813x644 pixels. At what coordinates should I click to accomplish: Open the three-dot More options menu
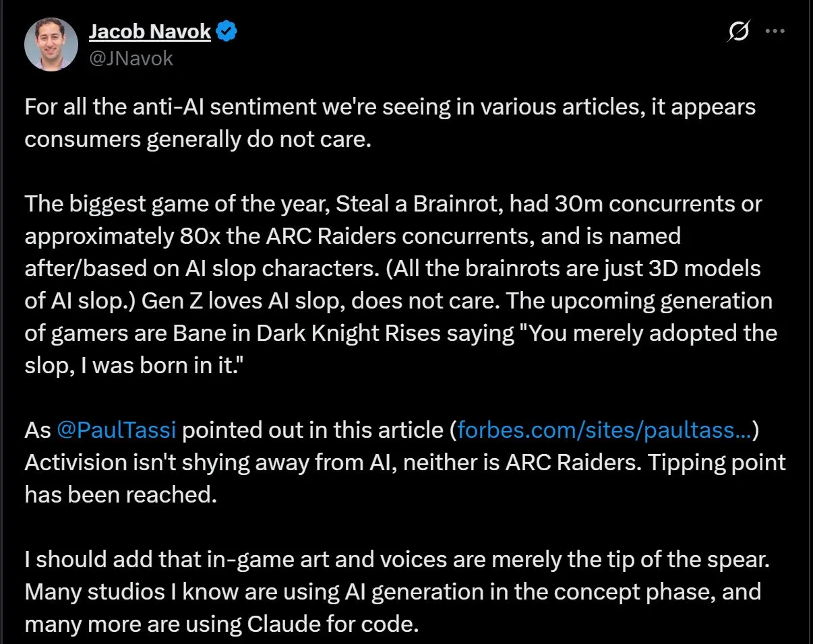pyautogui.click(x=775, y=32)
